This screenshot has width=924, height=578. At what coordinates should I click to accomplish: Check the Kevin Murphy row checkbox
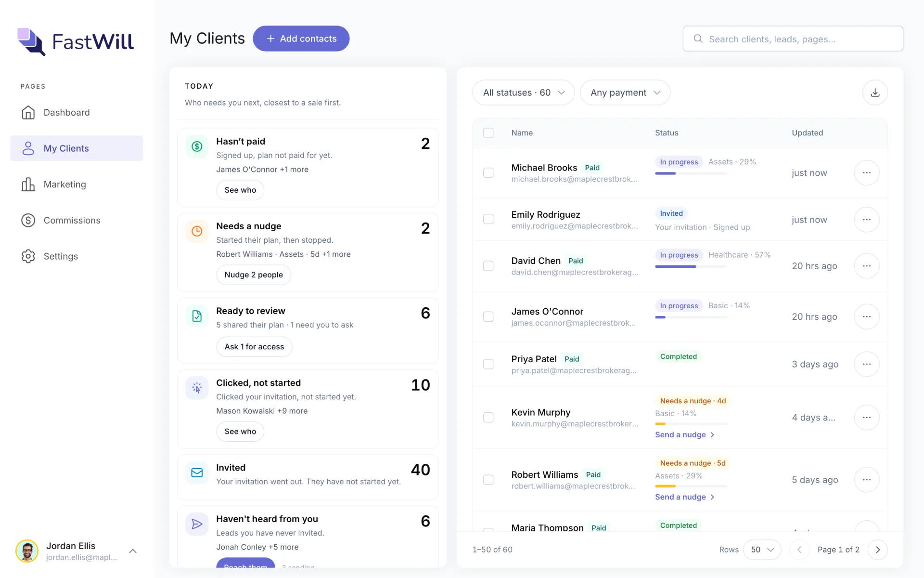[x=488, y=418]
